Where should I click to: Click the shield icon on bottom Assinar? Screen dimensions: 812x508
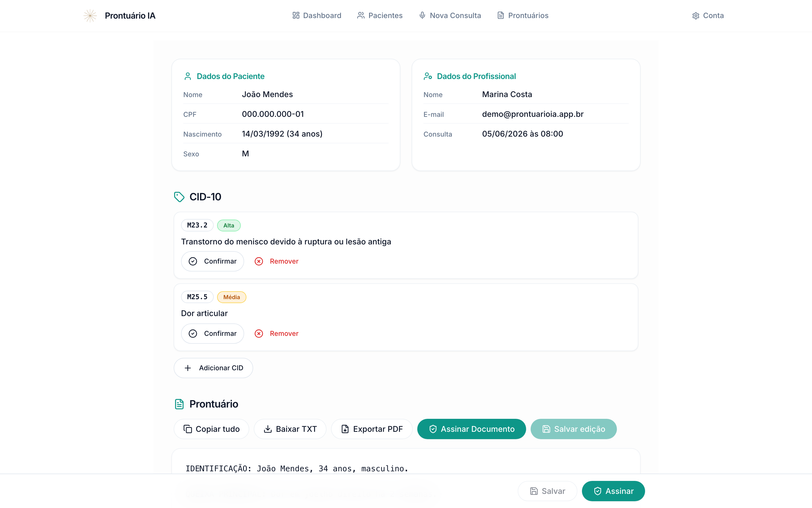point(598,491)
